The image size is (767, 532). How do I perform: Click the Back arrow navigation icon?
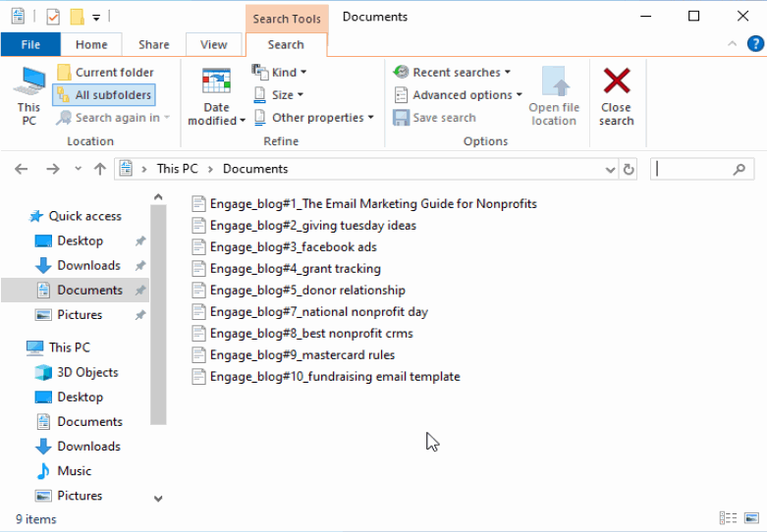tap(22, 169)
